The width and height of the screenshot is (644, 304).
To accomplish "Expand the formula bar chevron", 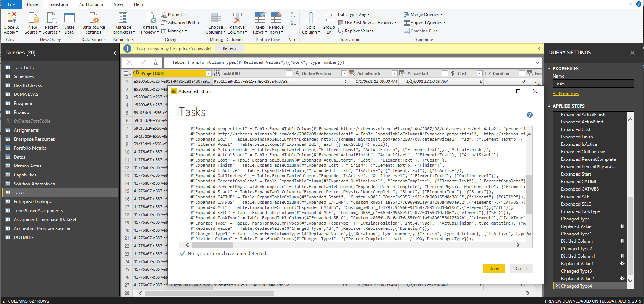I will [x=537, y=63].
